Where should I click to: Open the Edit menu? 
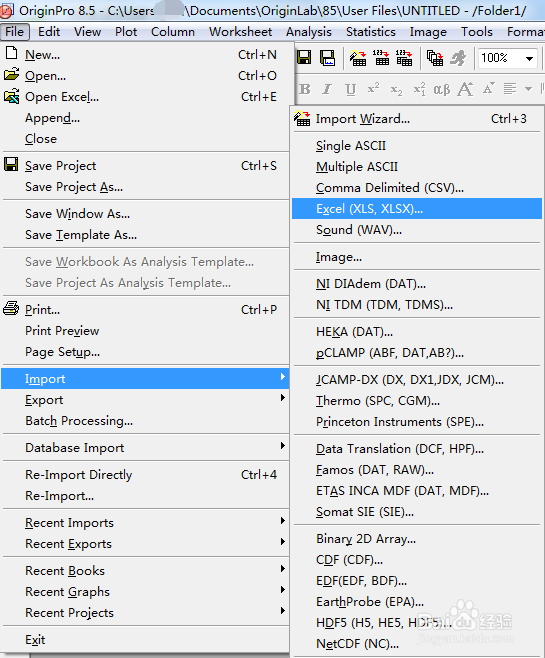click(x=49, y=32)
